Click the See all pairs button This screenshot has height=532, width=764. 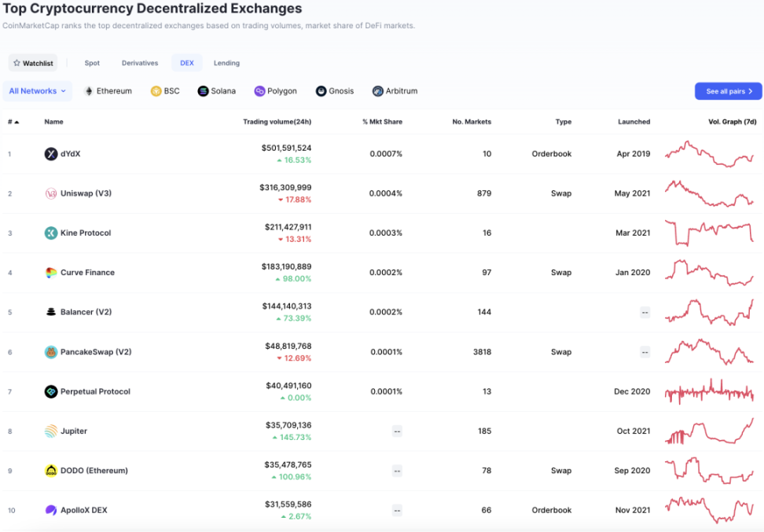pyautogui.click(x=729, y=91)
